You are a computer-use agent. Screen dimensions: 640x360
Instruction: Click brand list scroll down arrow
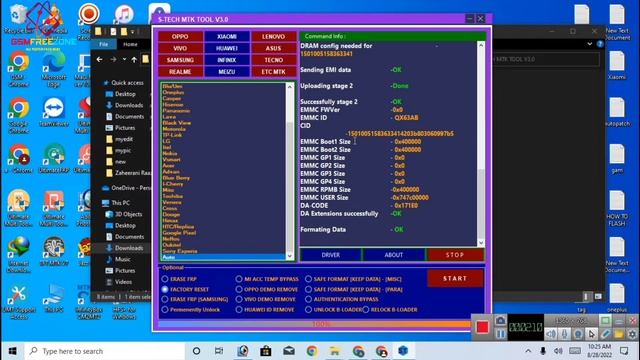click(289, 256)
